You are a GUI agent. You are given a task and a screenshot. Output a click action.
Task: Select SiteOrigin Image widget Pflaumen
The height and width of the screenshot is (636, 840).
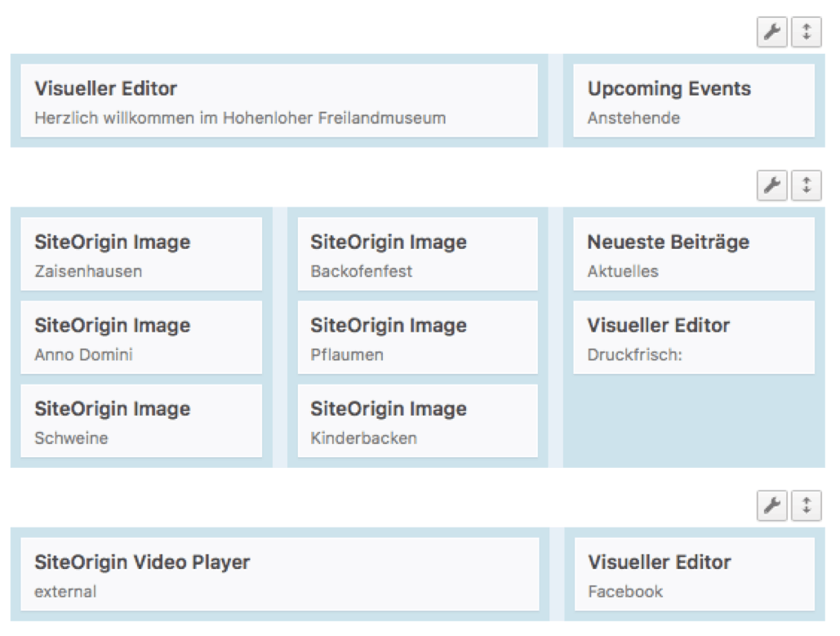pos(417,338)
